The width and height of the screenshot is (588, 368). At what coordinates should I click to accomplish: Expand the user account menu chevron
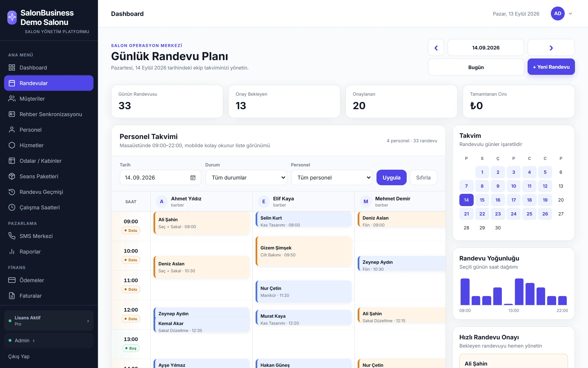[x=570, y=14]
